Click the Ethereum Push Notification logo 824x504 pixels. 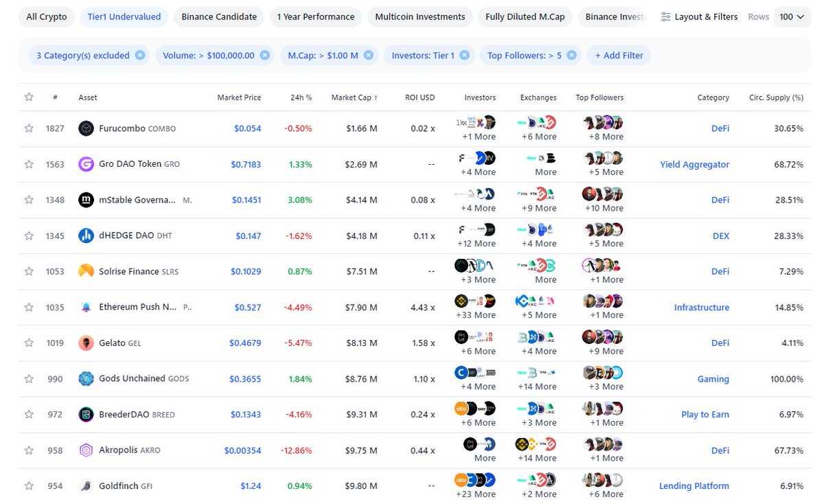pyautogui.click(x=86, y=307)
